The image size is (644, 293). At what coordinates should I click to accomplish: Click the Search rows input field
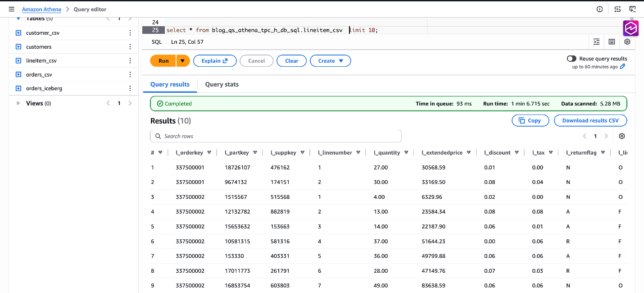276,136
